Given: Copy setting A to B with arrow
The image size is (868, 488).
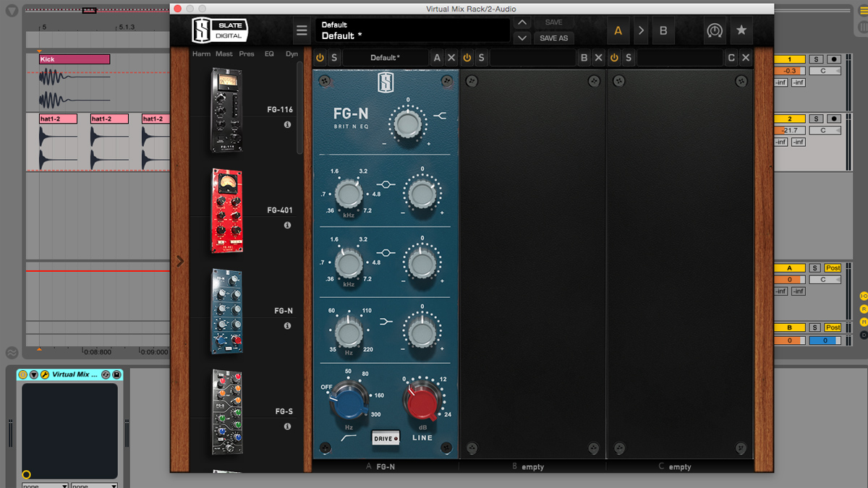Looking at the screenshot, I should (641, 31).
